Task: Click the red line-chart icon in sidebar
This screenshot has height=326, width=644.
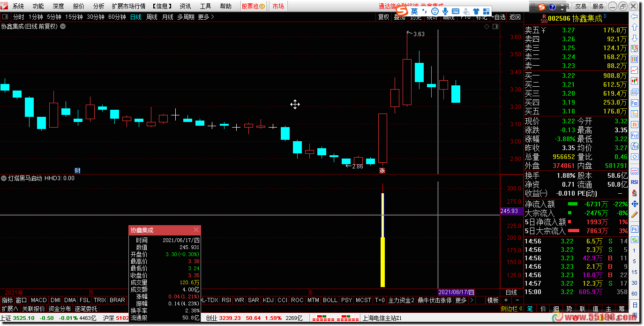Action: click(635, 70)
